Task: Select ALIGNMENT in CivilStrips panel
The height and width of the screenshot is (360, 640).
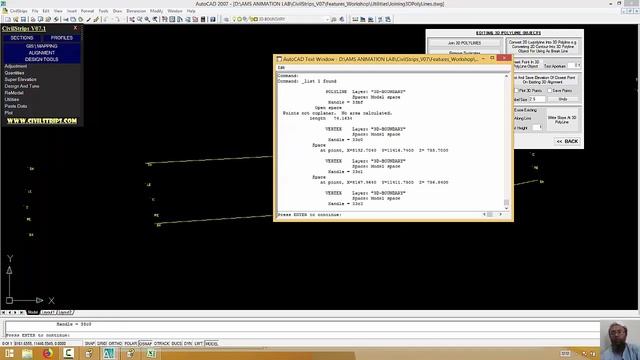Action: pyautogui.click(x=42, y=53)
